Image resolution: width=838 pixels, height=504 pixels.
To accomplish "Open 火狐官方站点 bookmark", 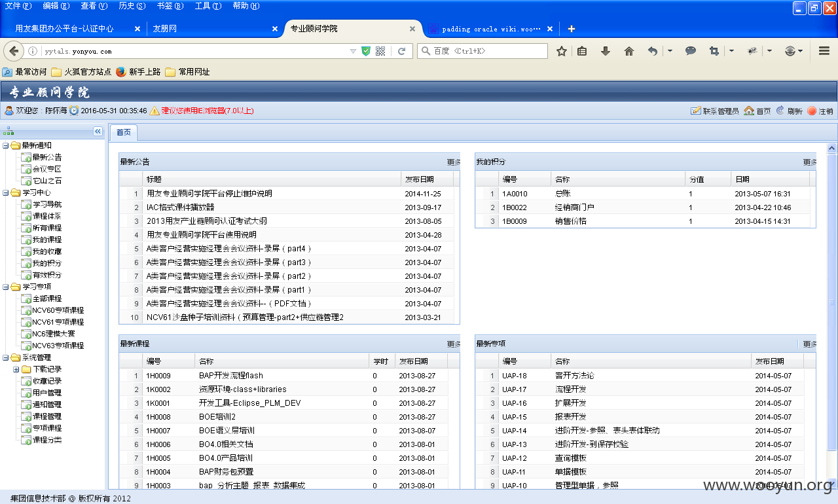I will [81, 72].
